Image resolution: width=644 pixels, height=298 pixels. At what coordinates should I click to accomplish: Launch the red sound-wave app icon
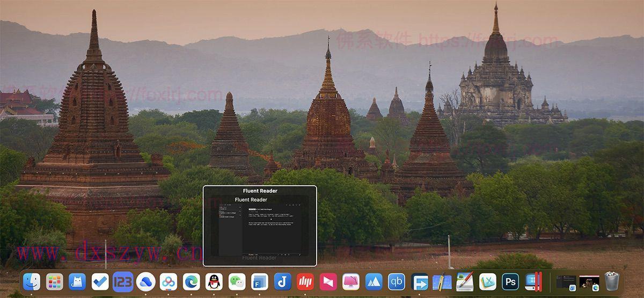tap(305, 281)
